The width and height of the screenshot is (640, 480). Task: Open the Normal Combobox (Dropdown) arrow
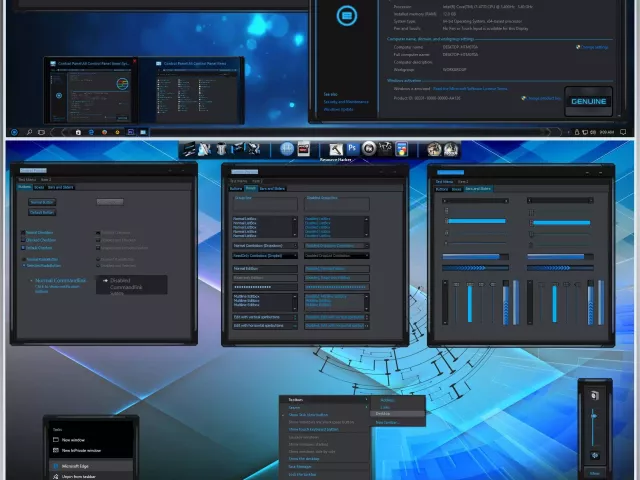pyautogui.click(x=295, y=246)
